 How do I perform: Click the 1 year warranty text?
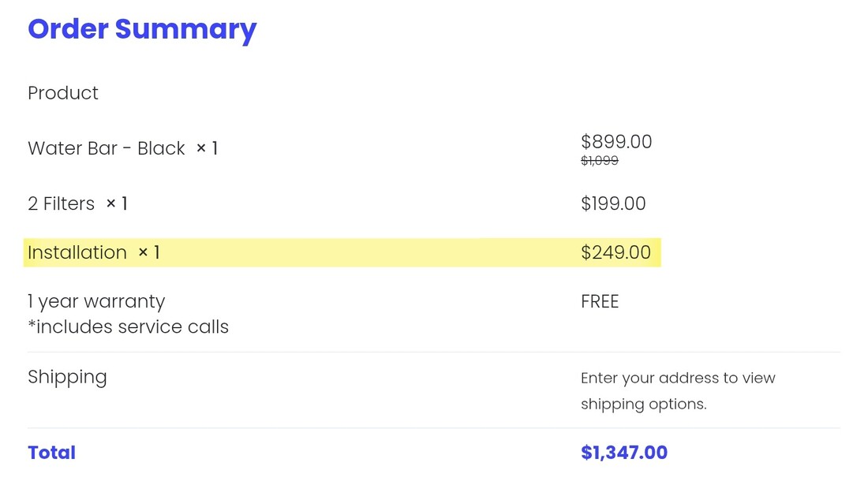pos(96,301)
